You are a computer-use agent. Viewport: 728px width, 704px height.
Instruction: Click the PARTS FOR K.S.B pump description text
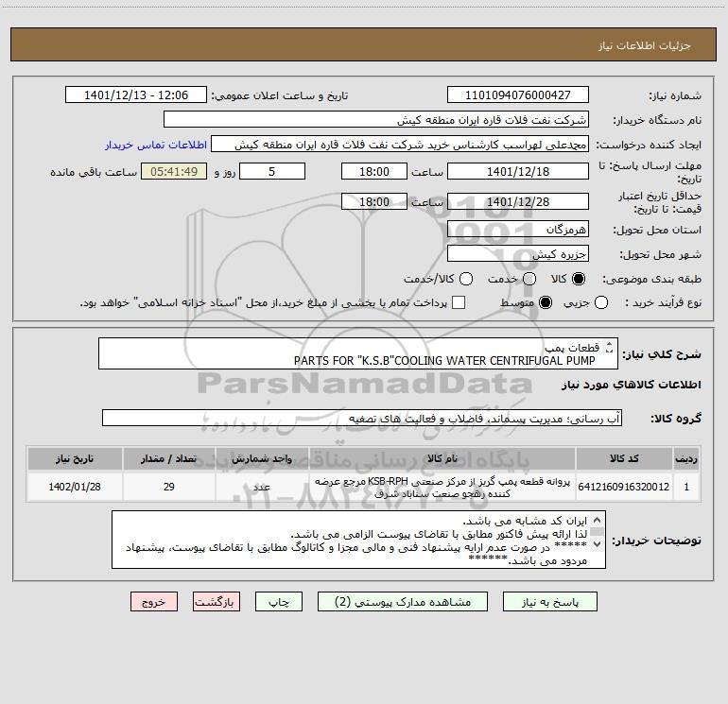pos(444,361)
